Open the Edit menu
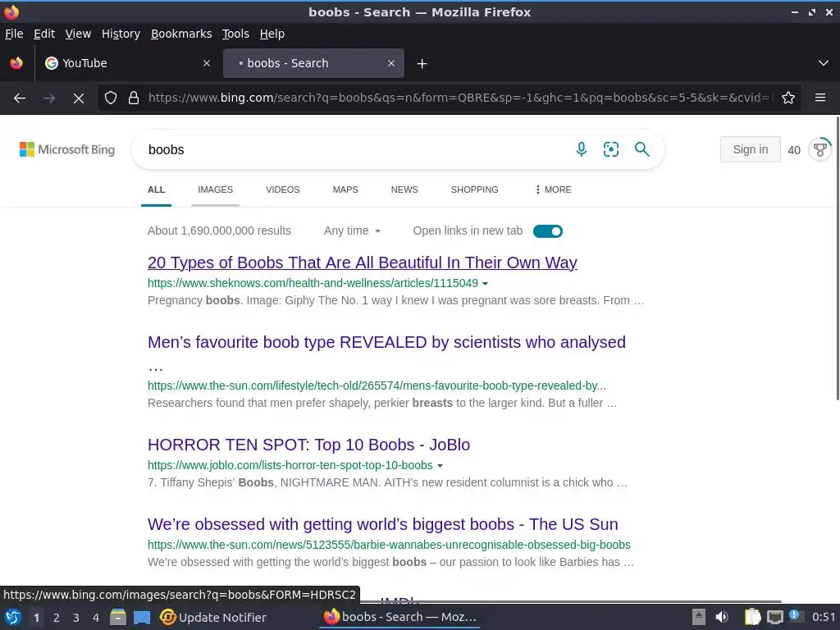The image size is (840, 630). pos(44,34)
